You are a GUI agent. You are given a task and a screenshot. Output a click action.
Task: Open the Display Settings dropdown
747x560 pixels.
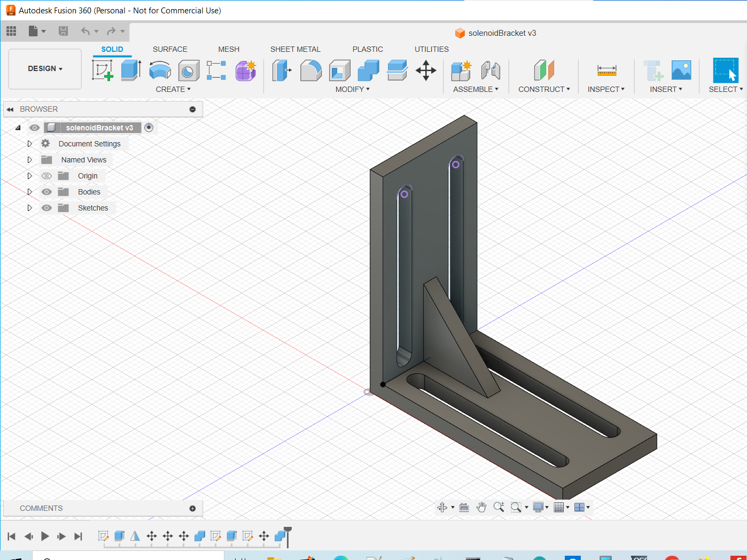[540, 507]
